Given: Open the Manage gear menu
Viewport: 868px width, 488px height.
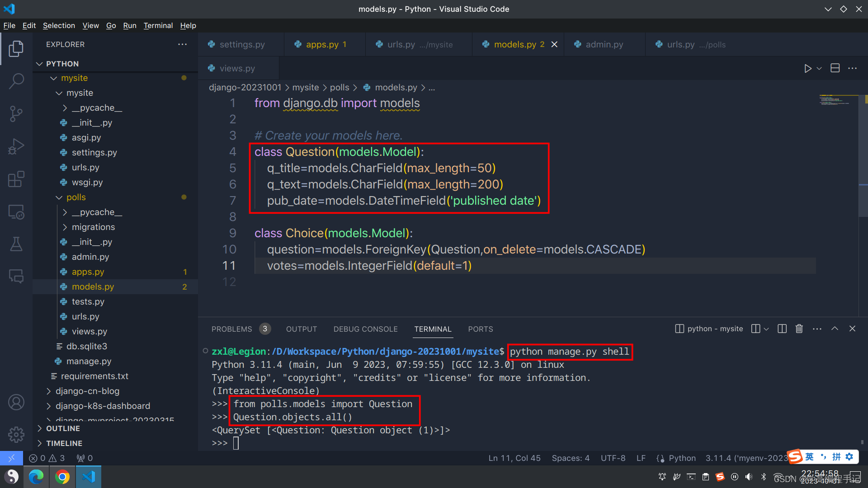Looking at the screenshot, I should click(16, 435).
